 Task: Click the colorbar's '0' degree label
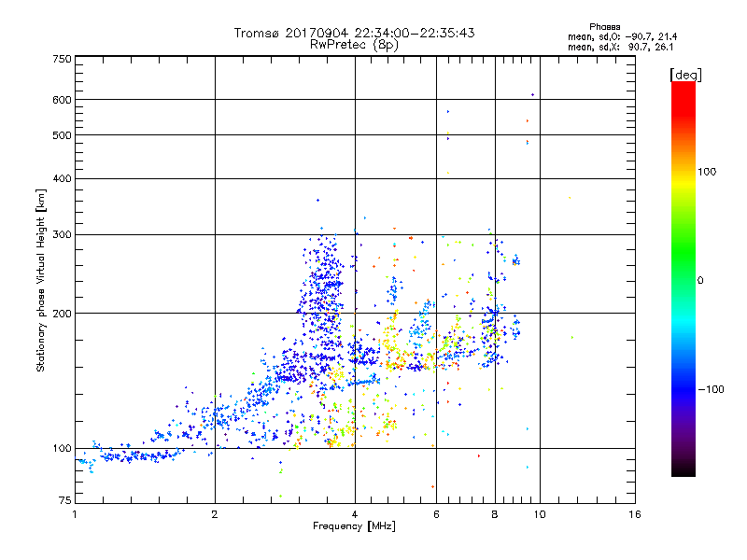pos(700,281)
